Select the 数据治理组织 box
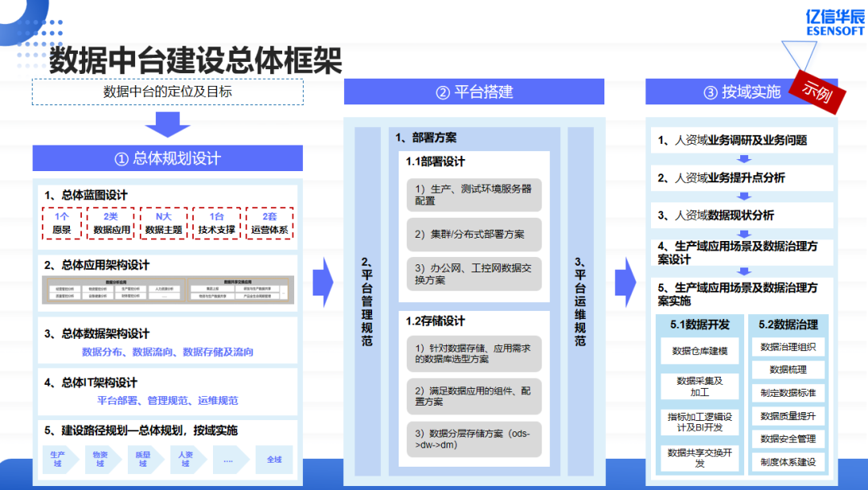Screen dimensions: 868x490 pyautogui.click(x=788, y=347)
